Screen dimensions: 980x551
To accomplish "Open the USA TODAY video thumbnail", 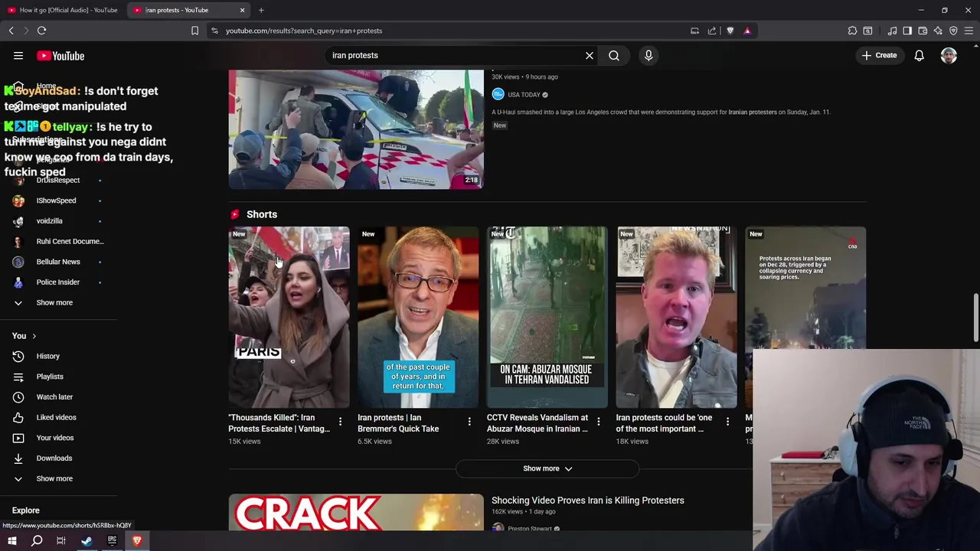I will click(356, 129).
